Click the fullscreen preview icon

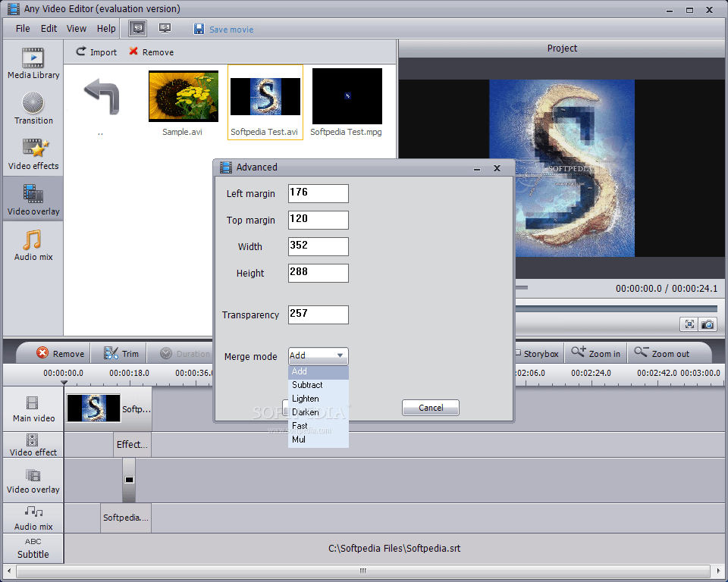[689, 324]
